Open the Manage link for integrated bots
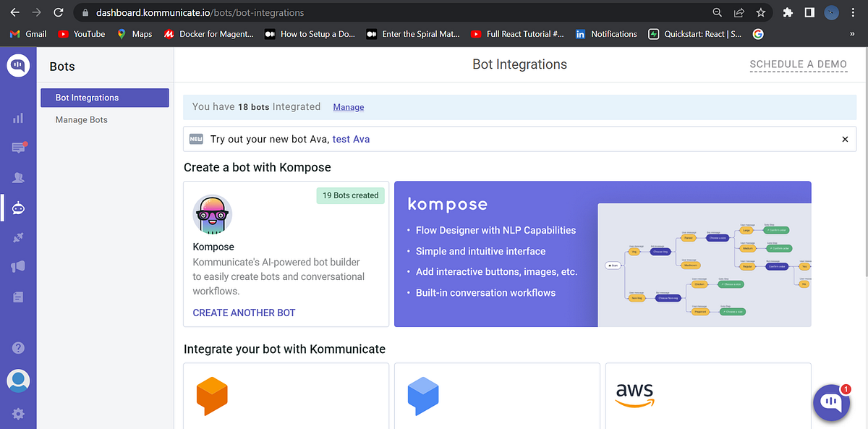 [x=348, y=106]
